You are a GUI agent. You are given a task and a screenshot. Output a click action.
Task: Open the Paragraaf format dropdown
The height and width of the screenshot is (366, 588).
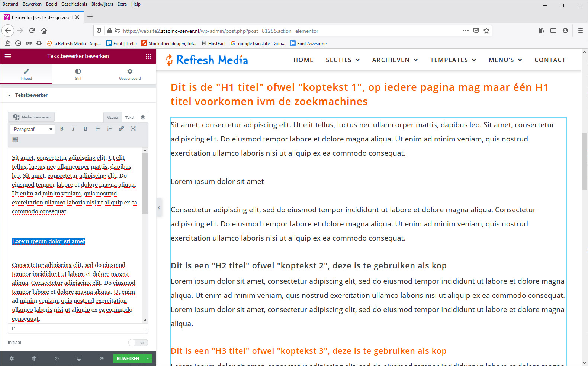(x=32, y=129)
